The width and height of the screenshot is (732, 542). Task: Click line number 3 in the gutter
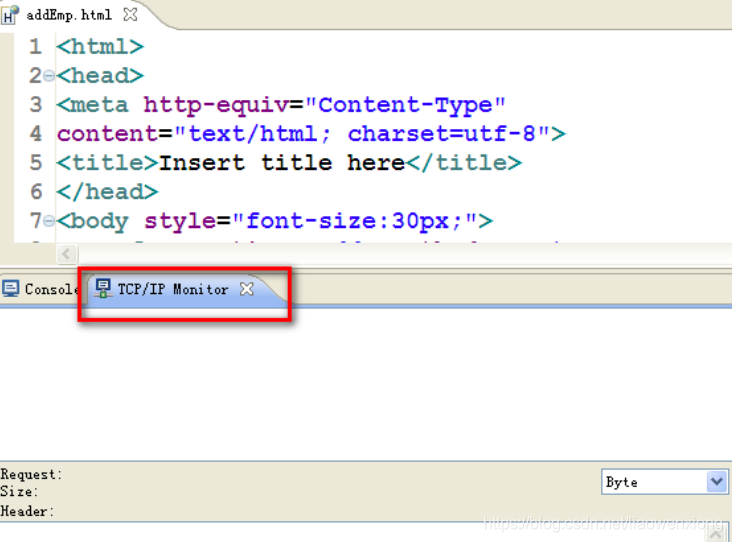coord(36,105)
